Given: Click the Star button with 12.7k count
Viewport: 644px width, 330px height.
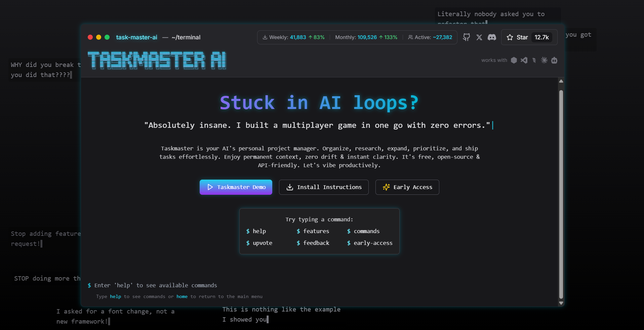Looking at the screenshot, I should pyautogui.click(x=529, y=37).
